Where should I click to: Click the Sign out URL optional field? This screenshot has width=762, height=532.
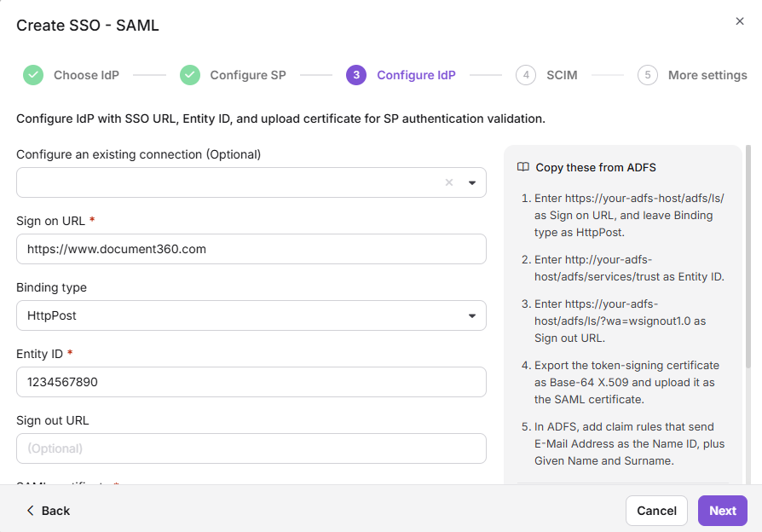coord(251,448)
